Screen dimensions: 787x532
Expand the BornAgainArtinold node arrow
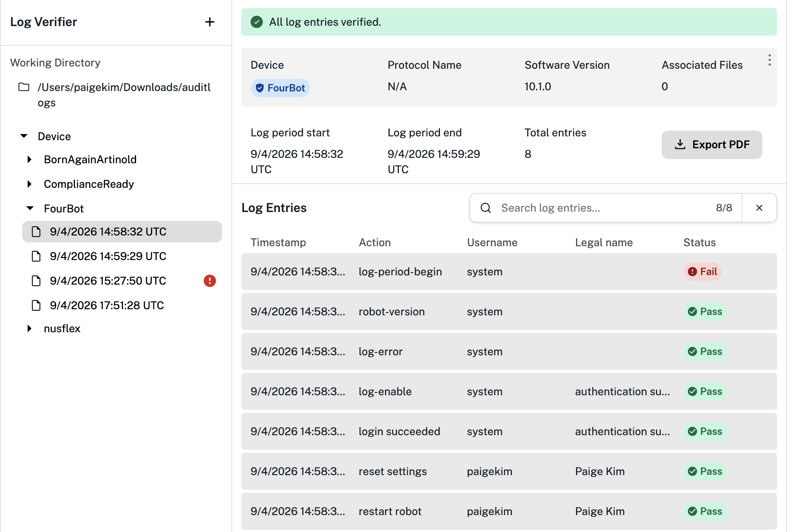(x=30, y=159)
